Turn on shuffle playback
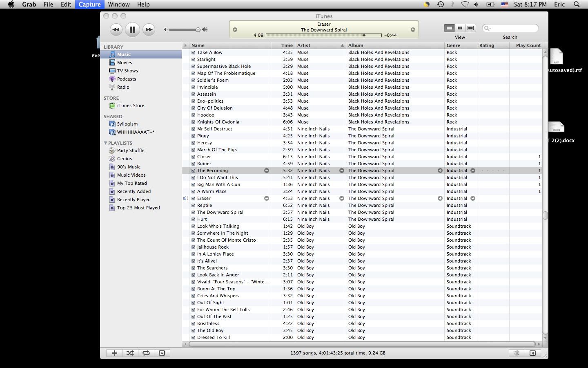Viewport: 588px width, 368px height. tap(130, 353)
